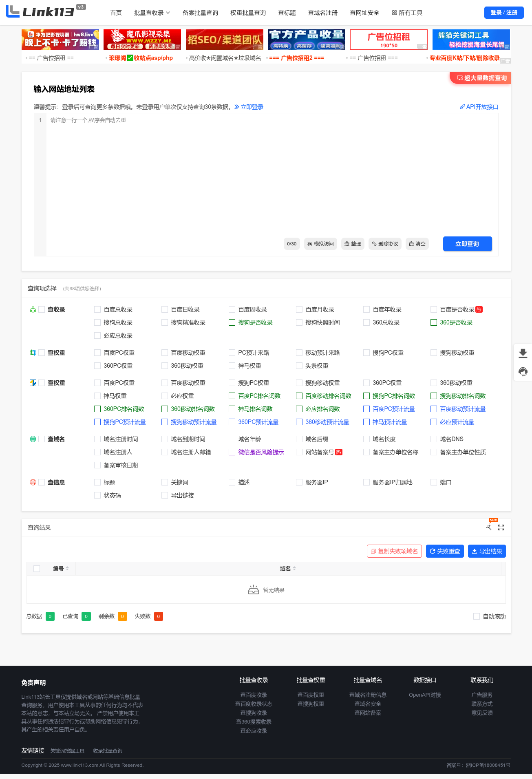Open the 所有工具 menu
532x779 pixels.
point(407,13)
